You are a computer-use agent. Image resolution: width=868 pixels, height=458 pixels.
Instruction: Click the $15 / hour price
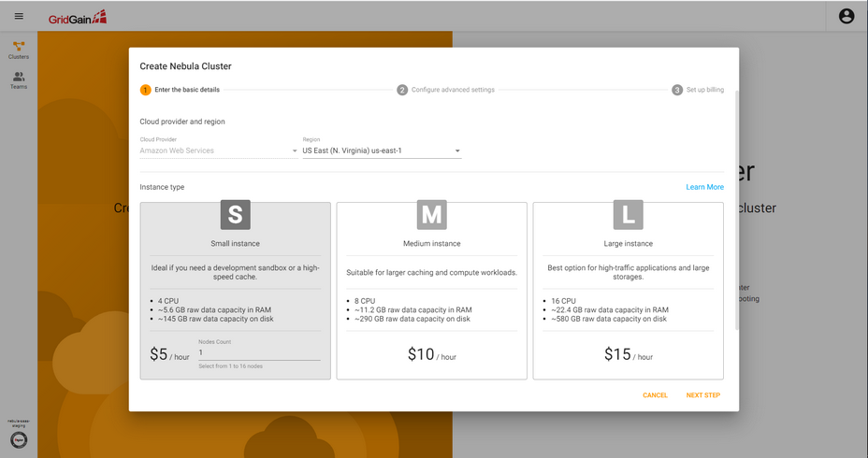(629, 354)
